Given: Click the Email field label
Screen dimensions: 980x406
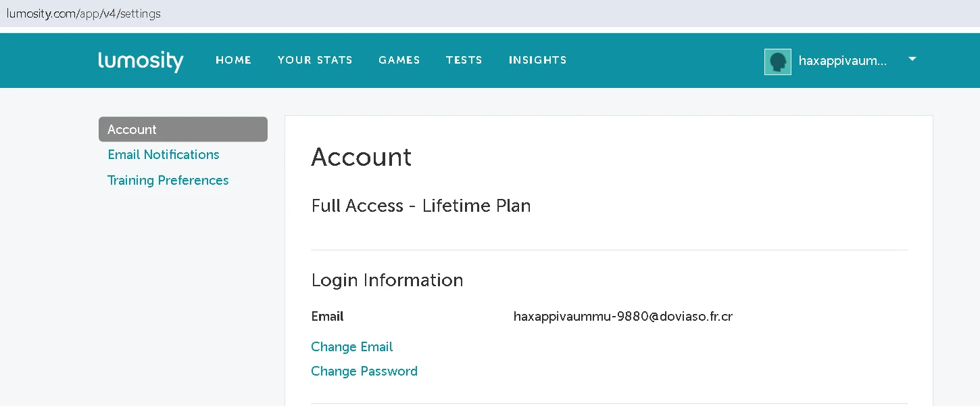Looking at the screenshot, I should pyautogui.click(x=328, y=317).
